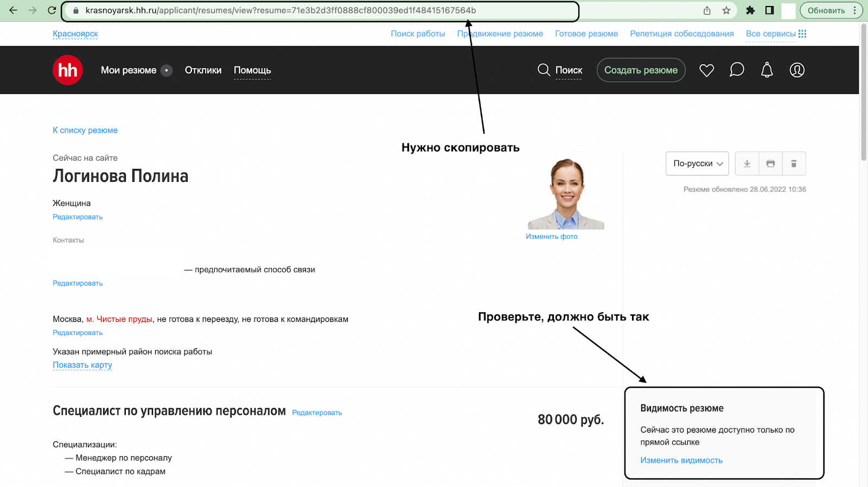The image size is (868, 487).
Task: Click Изменить видимость link
Action: click(681, 460)
